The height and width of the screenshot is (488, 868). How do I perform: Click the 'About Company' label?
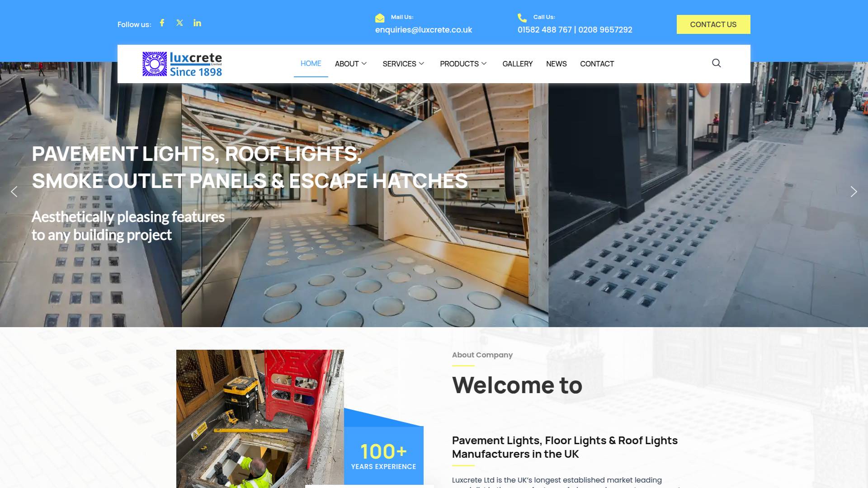pyautogui.click(x=482, y=355)
